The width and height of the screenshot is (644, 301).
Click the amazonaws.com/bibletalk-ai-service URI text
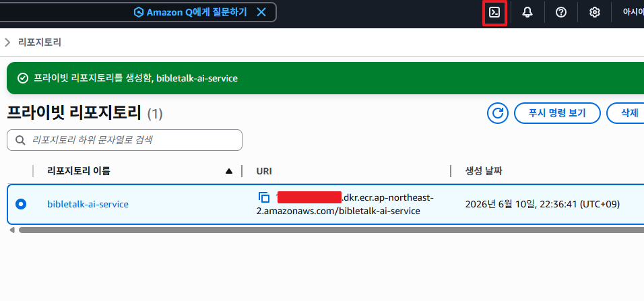click(338, 211)
